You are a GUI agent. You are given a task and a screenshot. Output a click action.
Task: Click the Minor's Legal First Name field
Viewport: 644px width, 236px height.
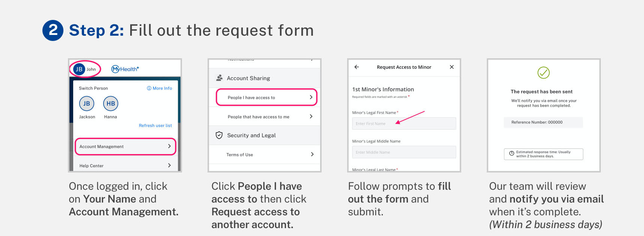(404, 124)
